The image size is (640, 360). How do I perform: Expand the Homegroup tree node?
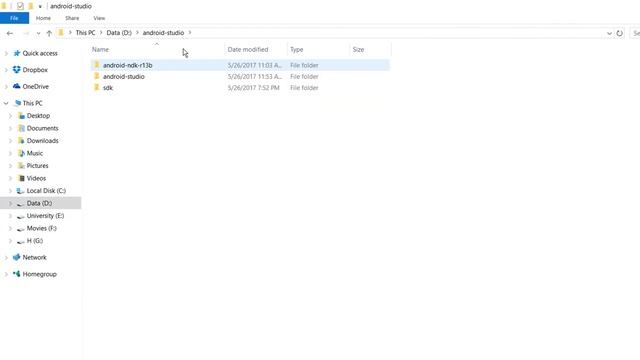coord(6,274)
